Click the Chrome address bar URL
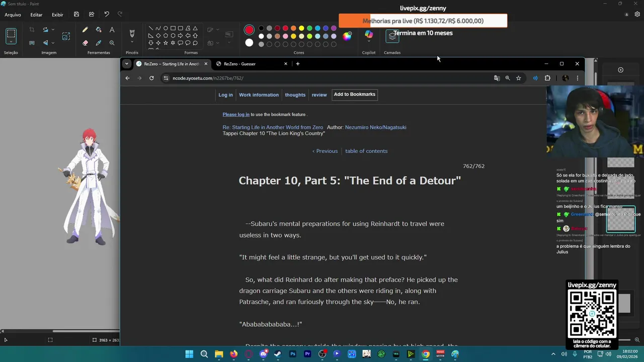Image resolution: width=644 pixels, height=362 pixels. (208, 78)
